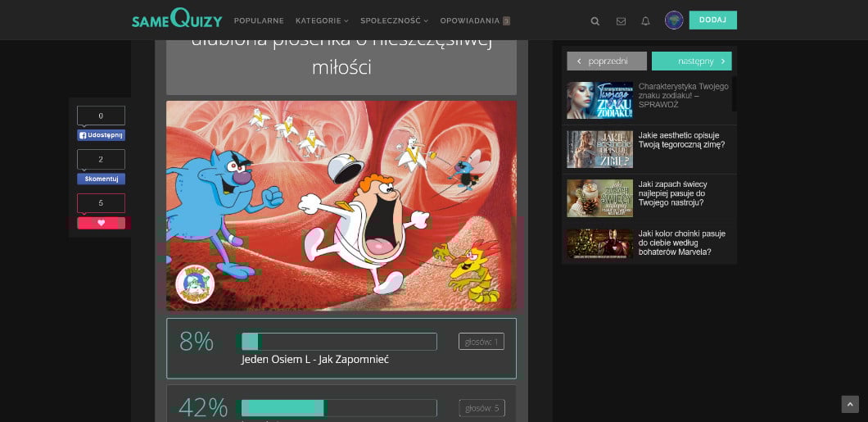Like the quiz with the heart button

click(101, 223)
